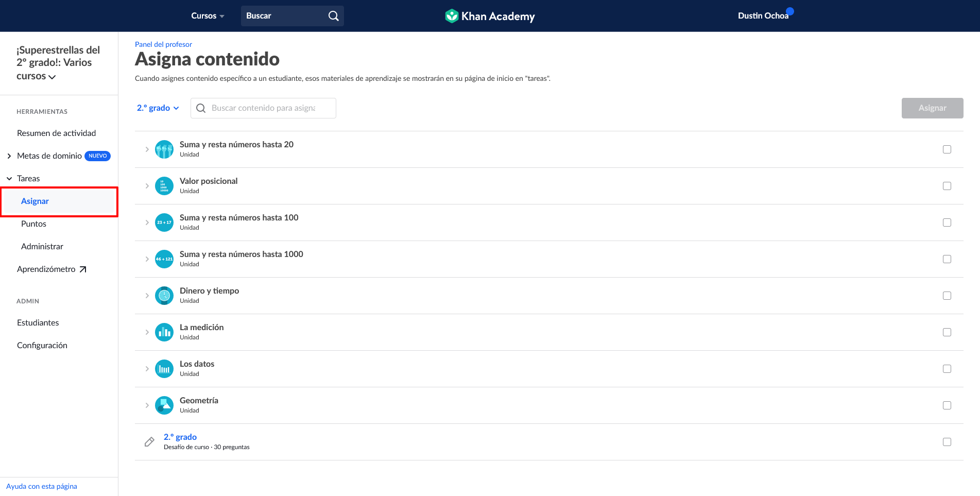Select Suma y resta números hasta 100 checkbox
Screen dimensions: 980x496
click(947, 223)
